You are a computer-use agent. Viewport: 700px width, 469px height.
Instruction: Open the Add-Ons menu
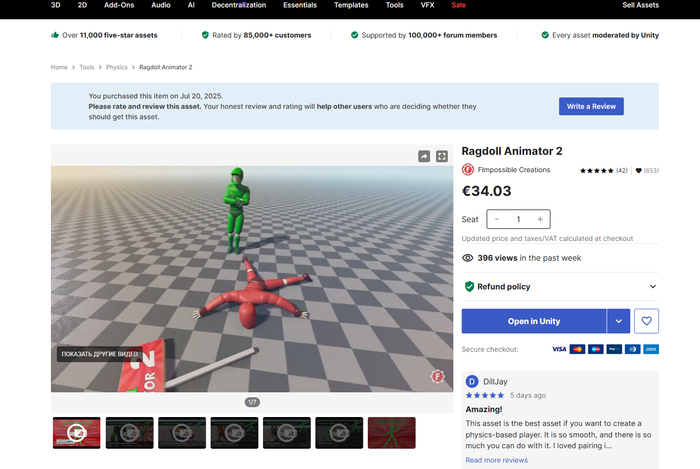click(x=119, y=5)
